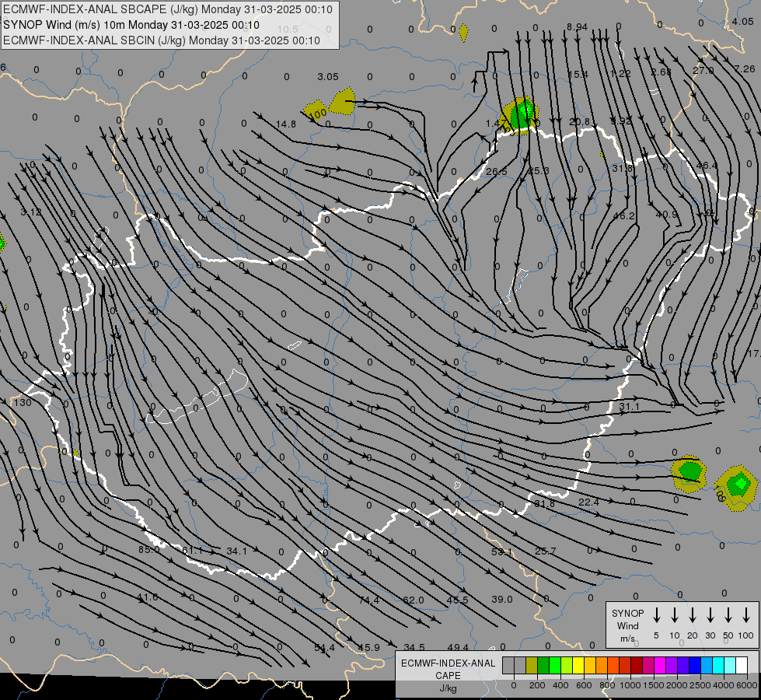Click the ECMWF-INDEX-ANAL CAPE legend label
The height and width of the screenshot is (700, 761).
tap(448, 670)
